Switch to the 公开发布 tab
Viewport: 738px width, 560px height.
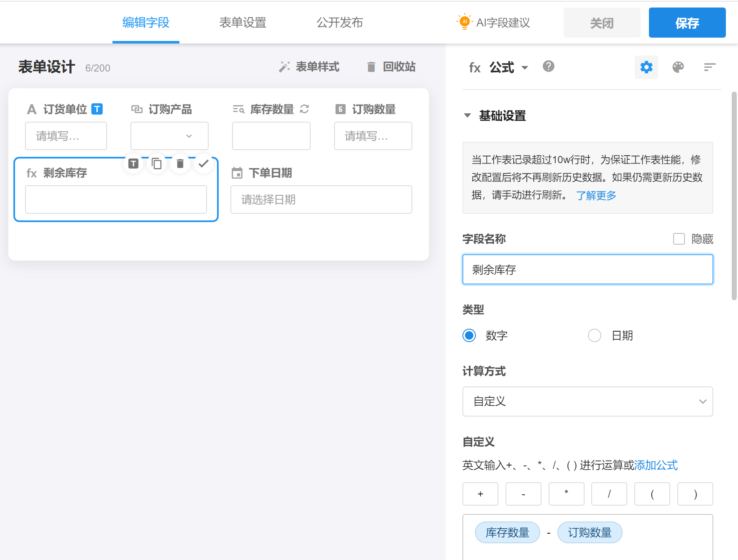tap(340, 23)
